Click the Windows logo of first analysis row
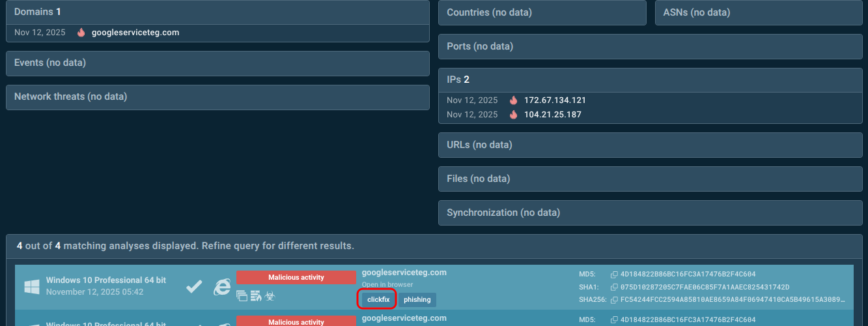 click(32, 286)
